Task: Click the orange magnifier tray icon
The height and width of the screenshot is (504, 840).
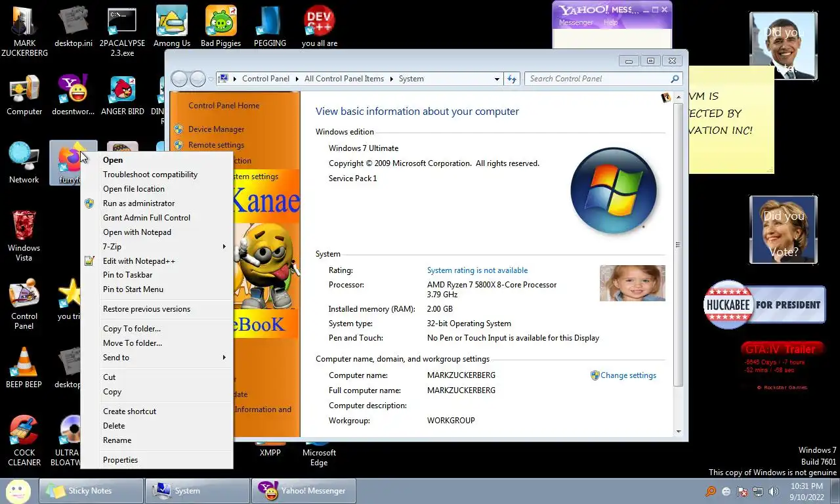Action: point(711,492)
